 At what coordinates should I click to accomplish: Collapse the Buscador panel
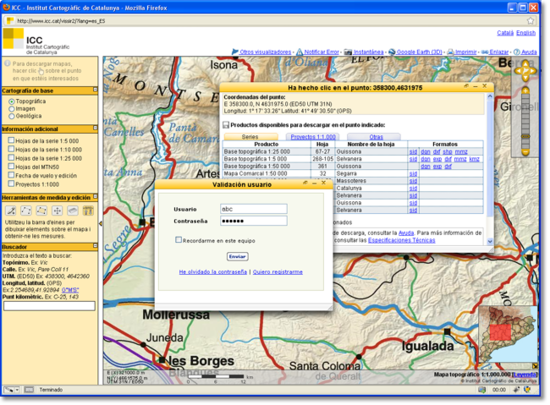tap(95, 246)
